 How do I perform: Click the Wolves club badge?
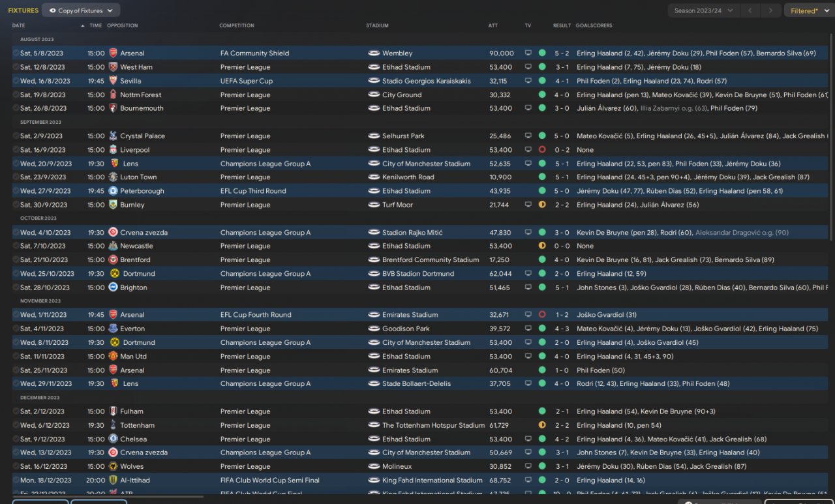pos(113,467)
